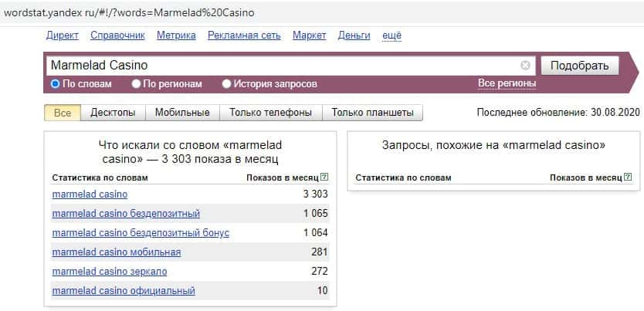Select the "Все" devices tab
The height and width of the screenshot is (311, 644).
pos(63,113)
